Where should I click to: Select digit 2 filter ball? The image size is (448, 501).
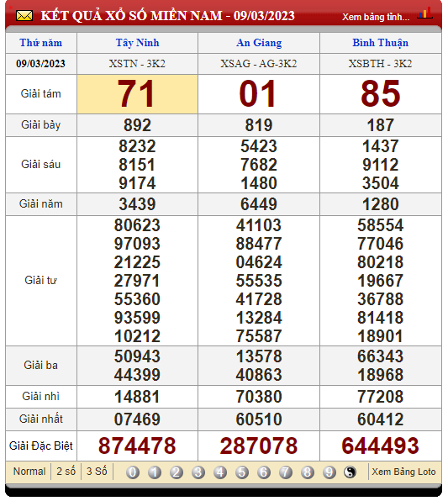[177, 472]
